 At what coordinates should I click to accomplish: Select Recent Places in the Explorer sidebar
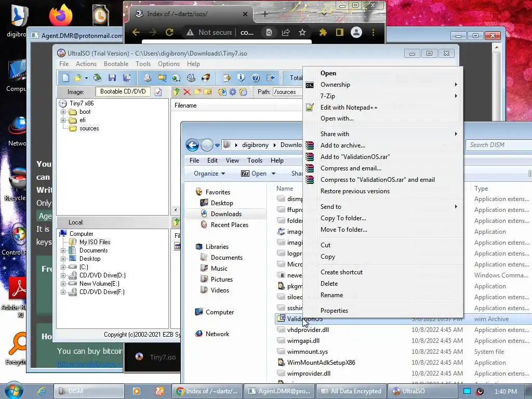(x=229, y=225)
